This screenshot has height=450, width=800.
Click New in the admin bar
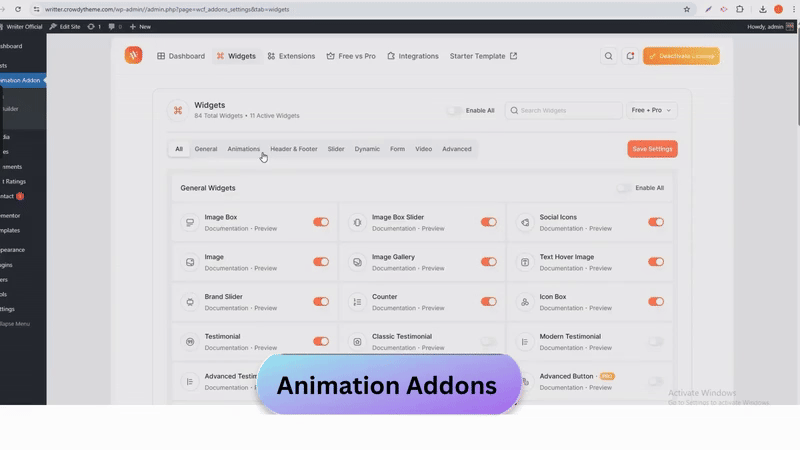point(140,27)
